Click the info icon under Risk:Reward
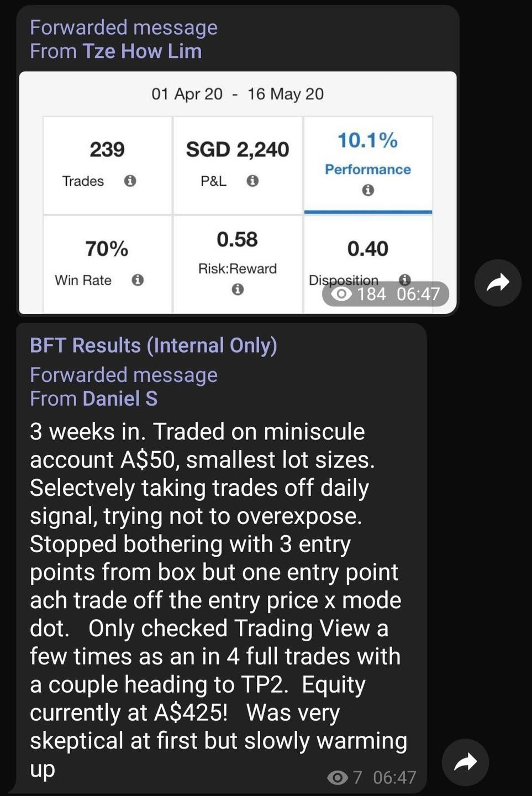 coord(238,289)
